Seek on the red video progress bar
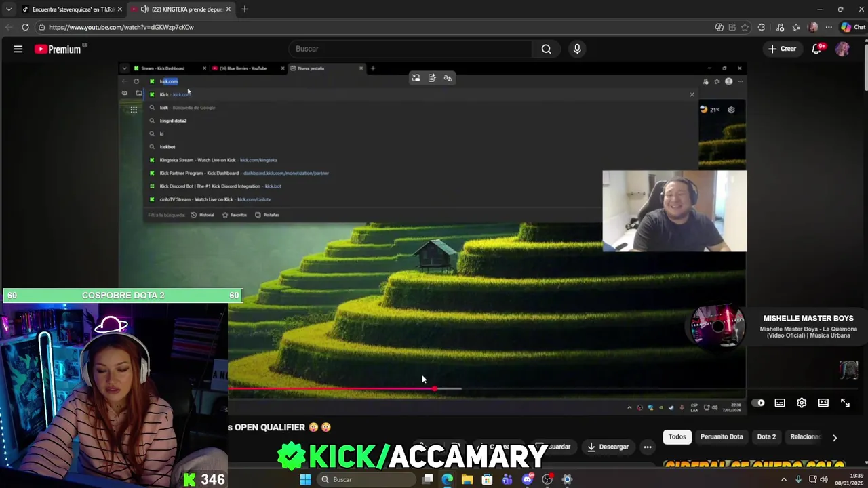Screen dimensions: 868x488 pos(331,388)
